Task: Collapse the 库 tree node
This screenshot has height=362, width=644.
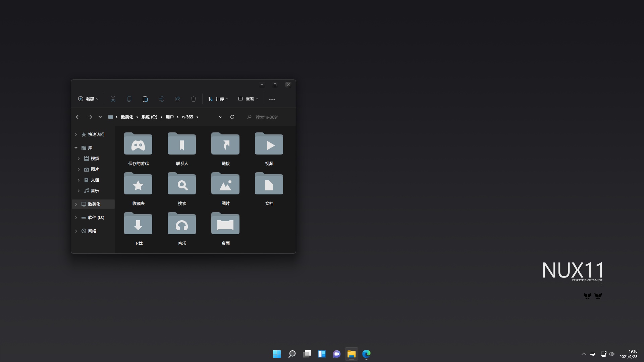Action: (x=76, y=148)
